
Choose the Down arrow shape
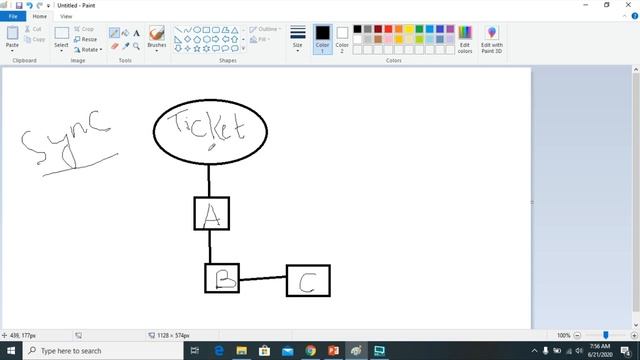(x=178, y=48)
